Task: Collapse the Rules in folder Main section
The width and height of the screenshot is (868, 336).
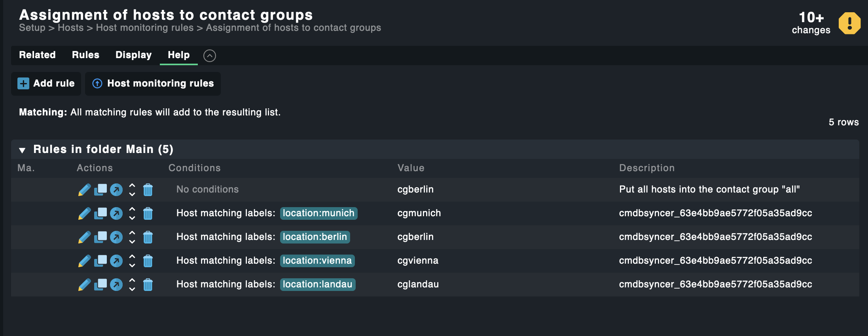Action: [22, 150]
